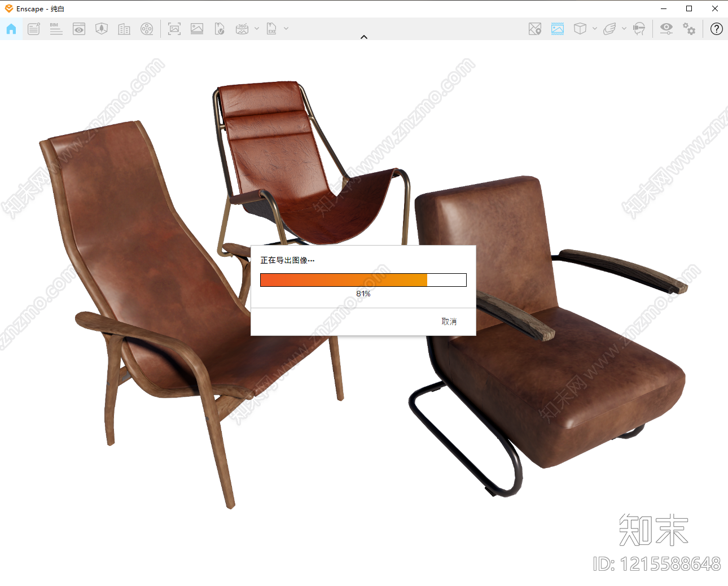Click the upload file with checkmark icon

[x=220, y=29]
